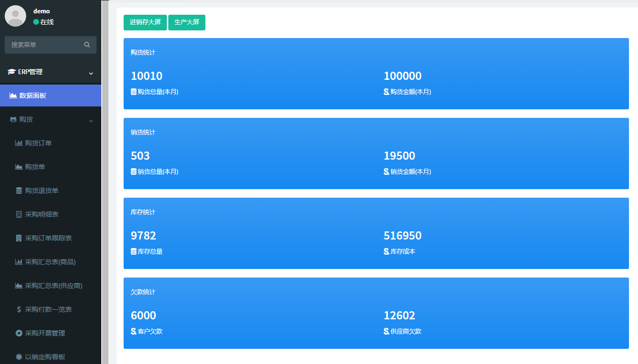
Task: Click the database icon beside 购货退货单
Action: (x=19, y=191)
